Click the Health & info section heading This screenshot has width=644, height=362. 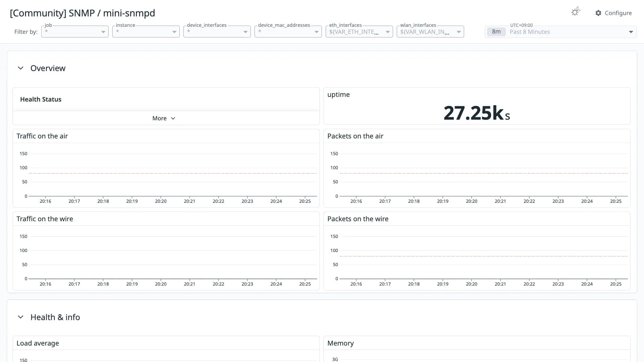click(55, 317)
